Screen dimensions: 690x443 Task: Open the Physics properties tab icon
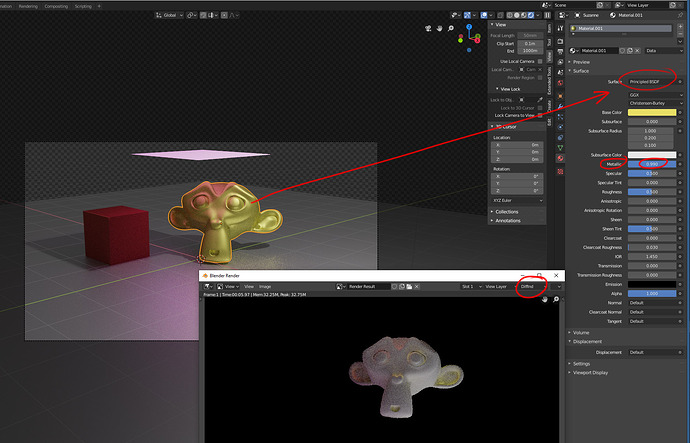point(560,127)
